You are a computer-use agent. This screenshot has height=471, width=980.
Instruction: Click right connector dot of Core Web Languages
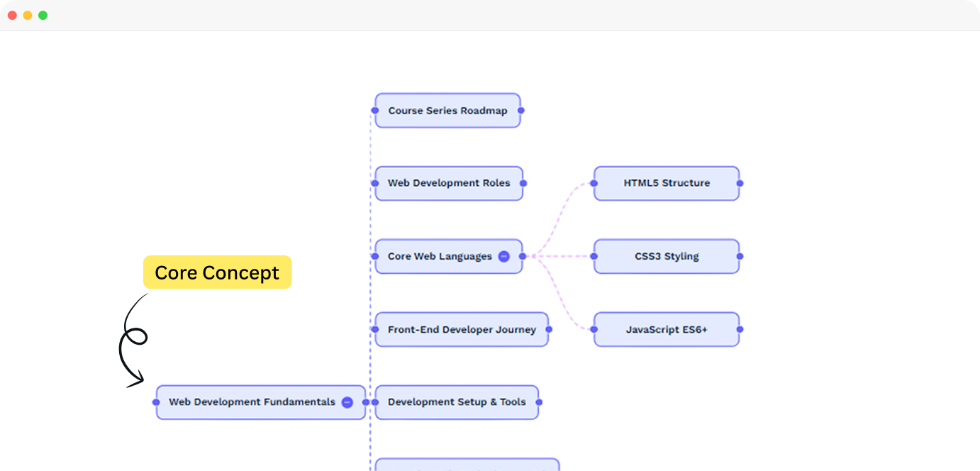(523, 256)
